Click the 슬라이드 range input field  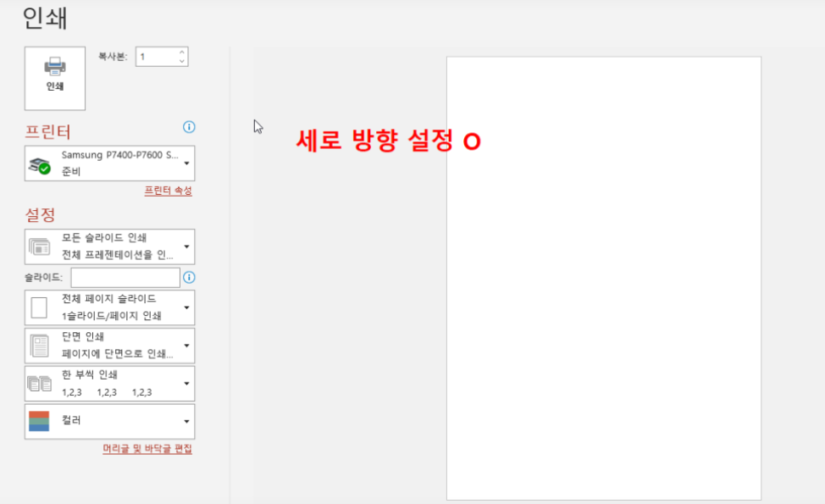pyautogui.click(x=125, y=277)
